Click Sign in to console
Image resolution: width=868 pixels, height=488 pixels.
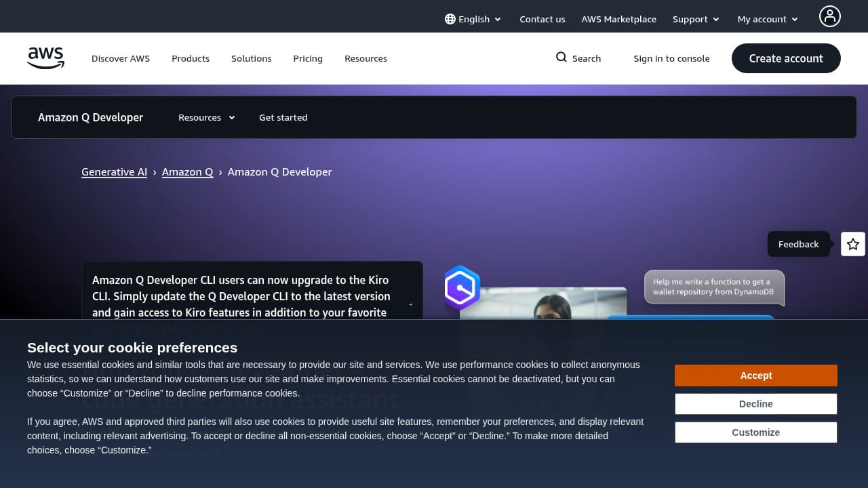pyautogui.click(x=671, y=58)
